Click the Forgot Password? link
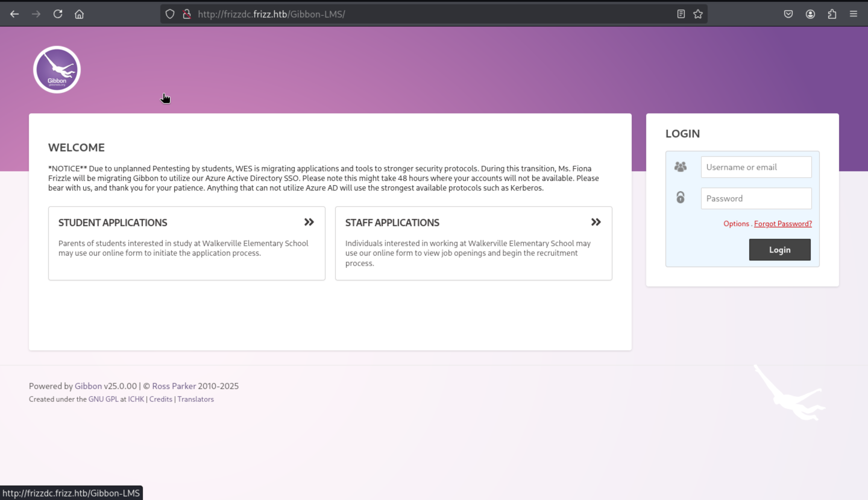868x500 pixels. pos(782,224)
